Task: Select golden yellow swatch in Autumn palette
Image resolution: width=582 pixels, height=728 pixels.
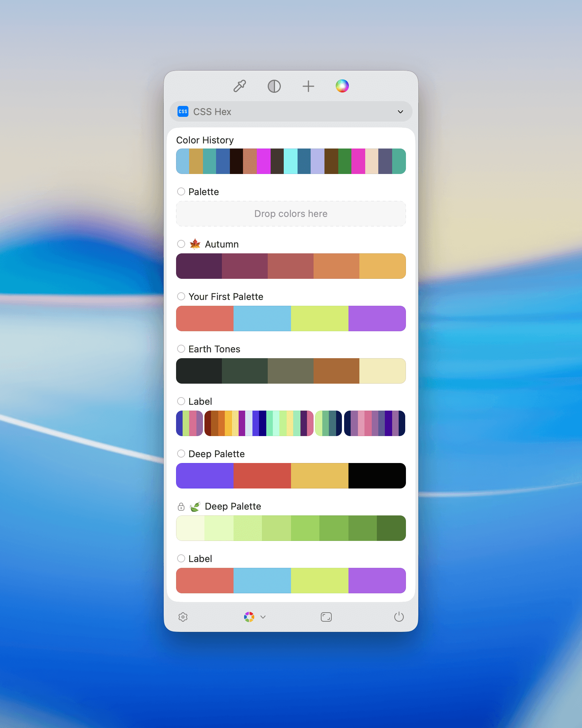Action: point(383,266)
